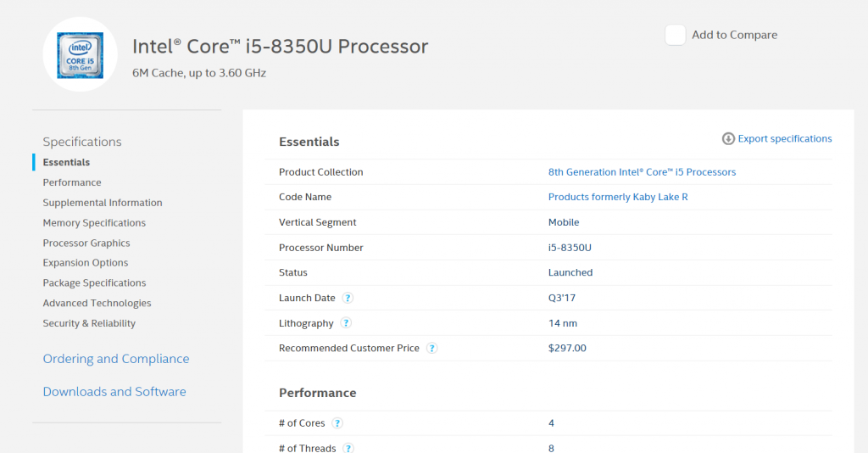Open 8th Generation Intel Core i5 Processors link
Screen dimensions: 868x453
[642, 172]
